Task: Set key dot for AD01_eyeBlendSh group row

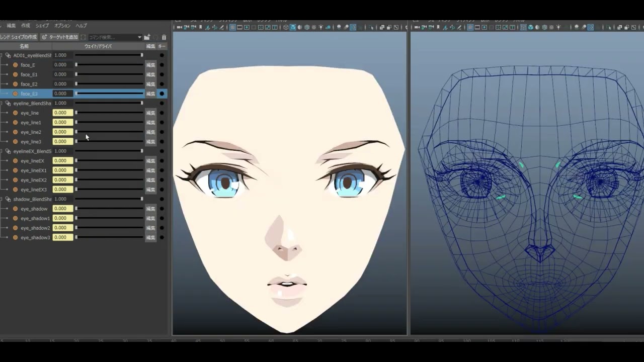Action: click(x=162, y=55)
